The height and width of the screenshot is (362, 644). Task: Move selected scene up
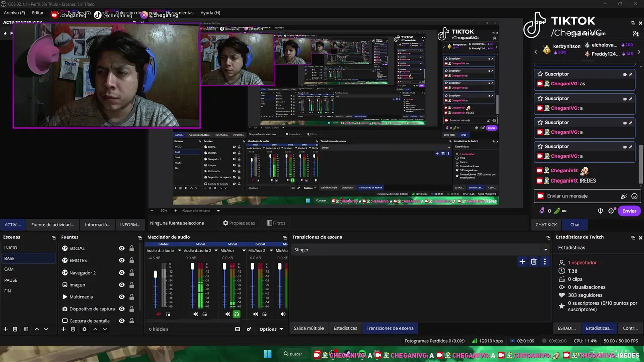click(x=37, y=329)
